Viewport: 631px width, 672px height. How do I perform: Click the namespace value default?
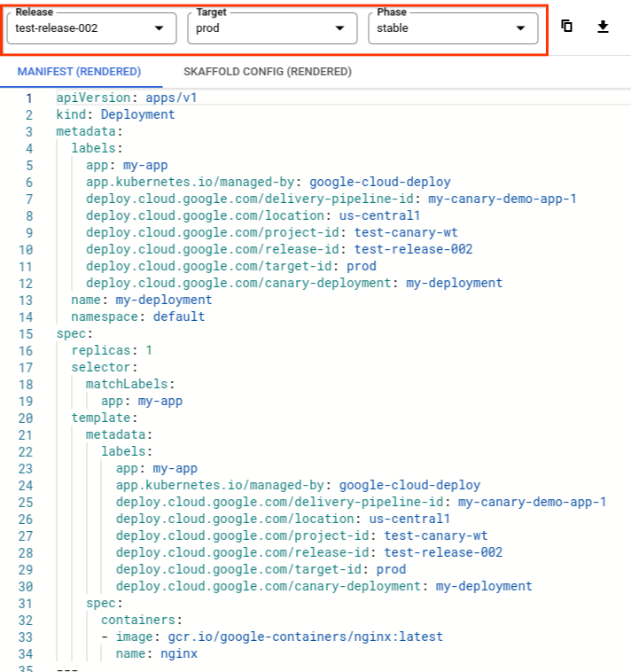(178, 316)
